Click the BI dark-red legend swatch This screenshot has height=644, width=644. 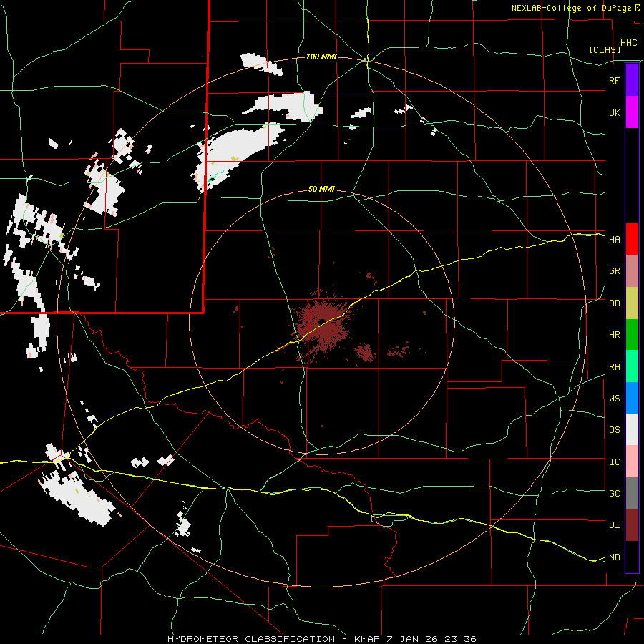click(x=632, y=525)
